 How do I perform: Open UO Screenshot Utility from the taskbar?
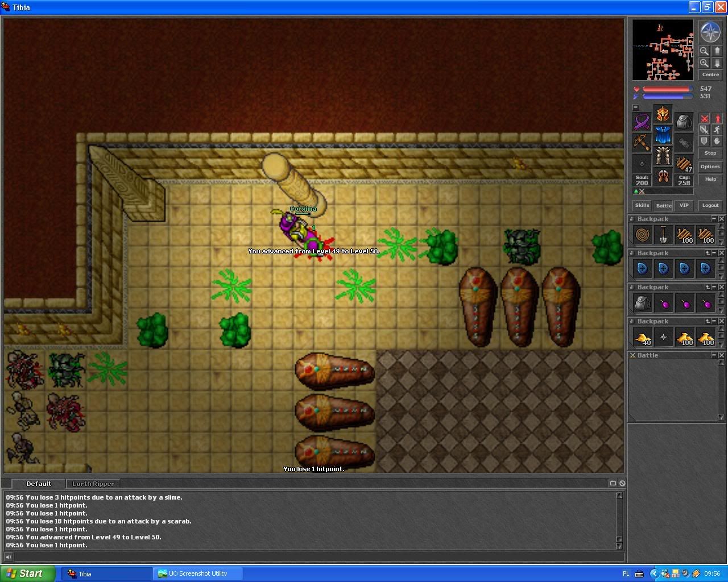(197, 573)
